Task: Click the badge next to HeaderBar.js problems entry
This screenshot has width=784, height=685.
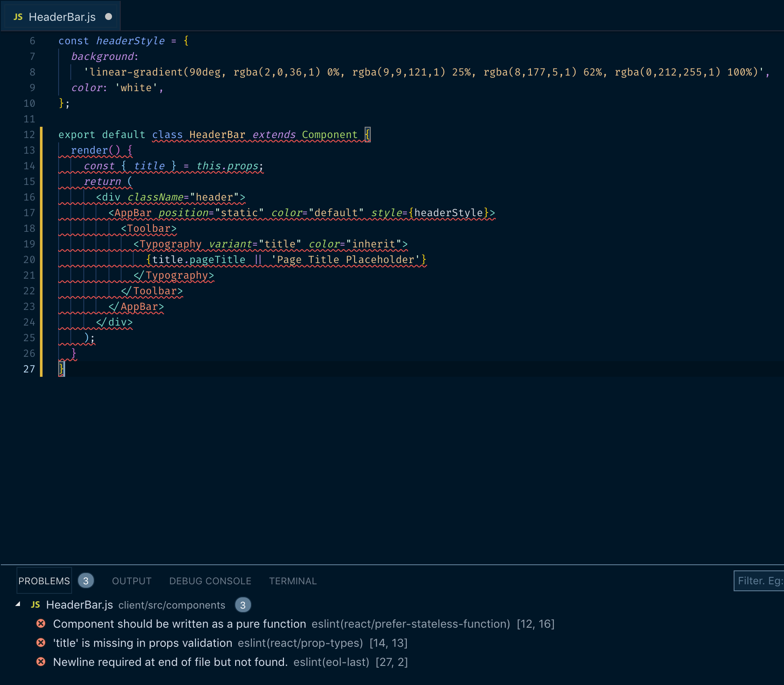Action: point(243,605)
